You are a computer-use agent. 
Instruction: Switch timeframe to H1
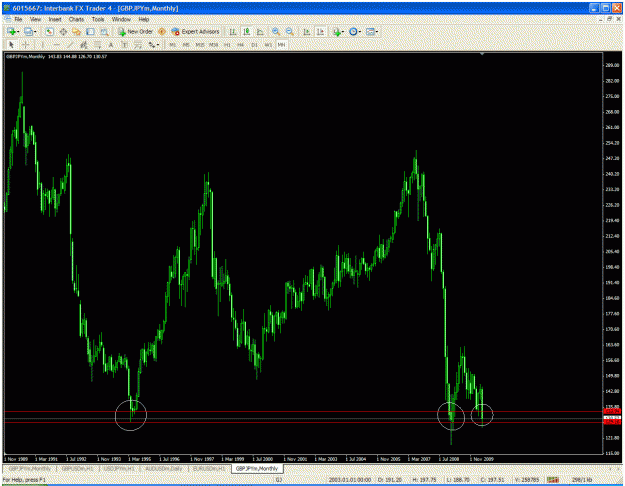point(227,45)
